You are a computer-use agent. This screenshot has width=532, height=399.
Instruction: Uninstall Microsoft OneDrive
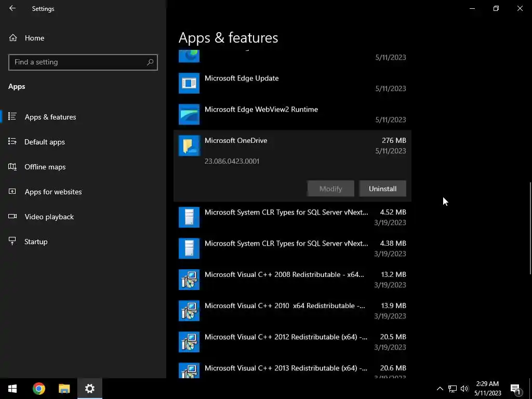(x=382, y=189)
